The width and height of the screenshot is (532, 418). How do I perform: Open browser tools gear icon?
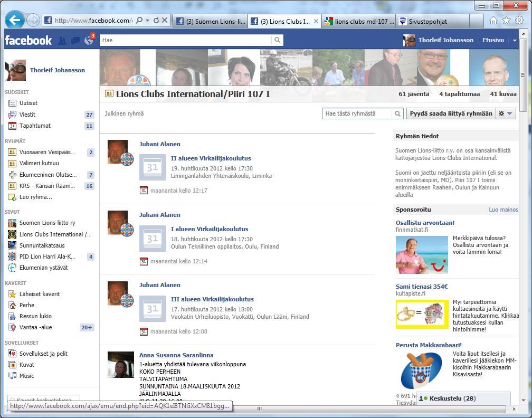pos(519,21)
